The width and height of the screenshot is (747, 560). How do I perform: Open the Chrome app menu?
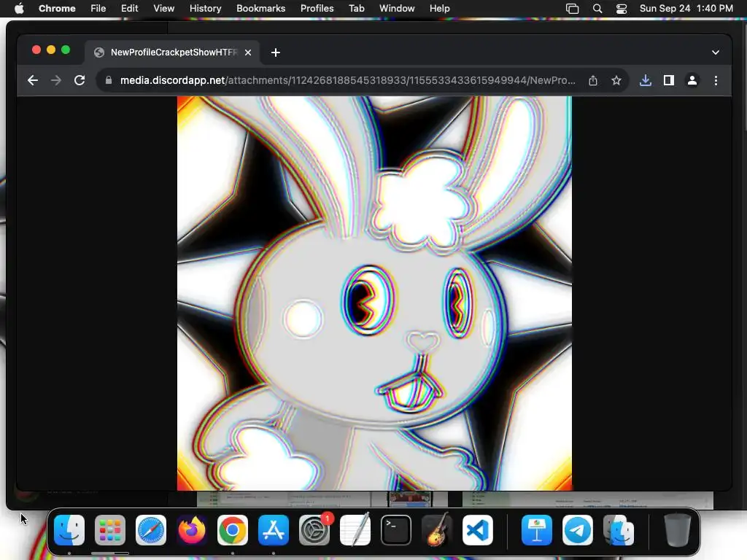[x=57, y=9]
